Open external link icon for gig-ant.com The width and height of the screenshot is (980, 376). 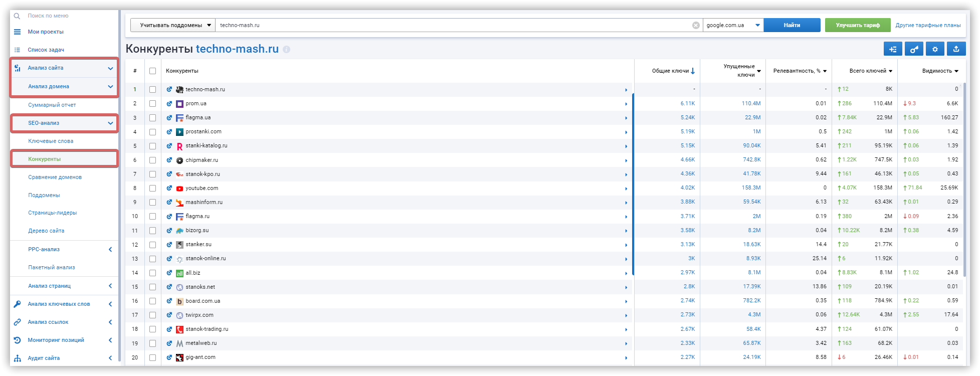169,357
